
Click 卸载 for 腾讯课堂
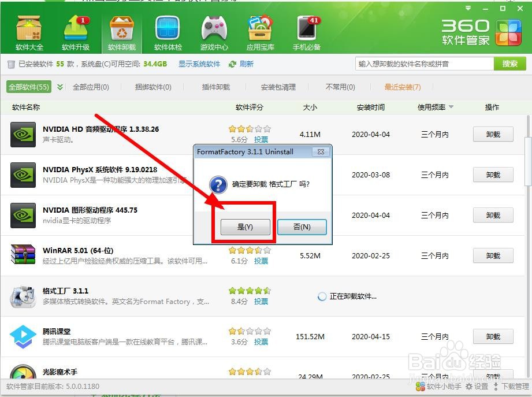pos(493,336)
